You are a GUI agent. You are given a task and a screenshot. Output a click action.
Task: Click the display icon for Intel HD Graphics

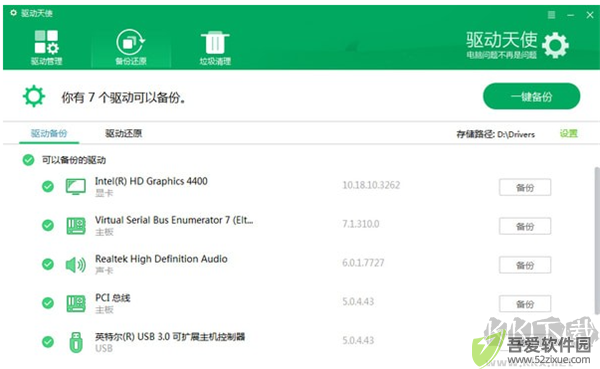coord(76,186)
